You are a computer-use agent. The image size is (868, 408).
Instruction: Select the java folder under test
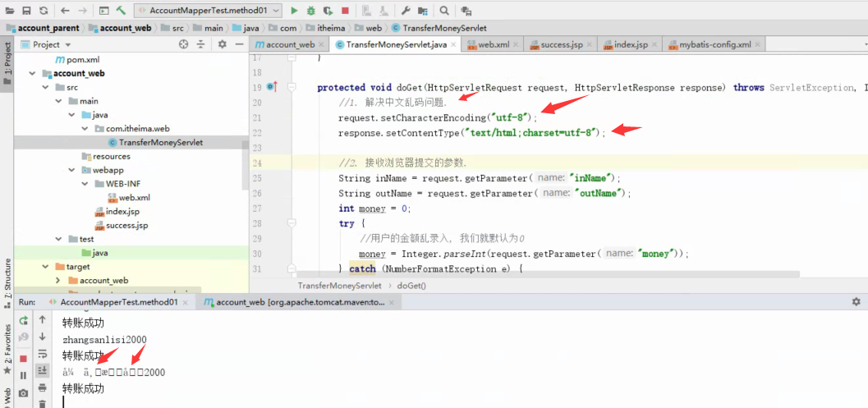pos(94,253)
